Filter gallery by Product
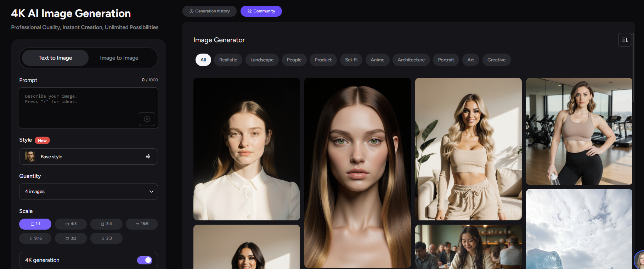644x269 pixels. pyautogui.click(x=323, y=60)
